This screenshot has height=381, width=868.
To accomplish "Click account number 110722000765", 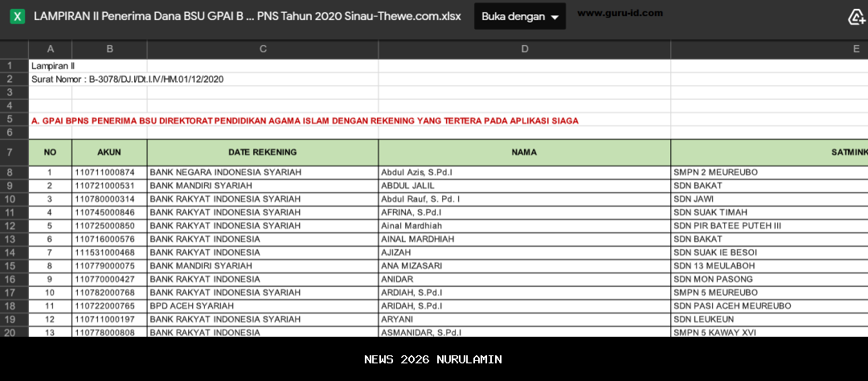I will click(109, 305).
